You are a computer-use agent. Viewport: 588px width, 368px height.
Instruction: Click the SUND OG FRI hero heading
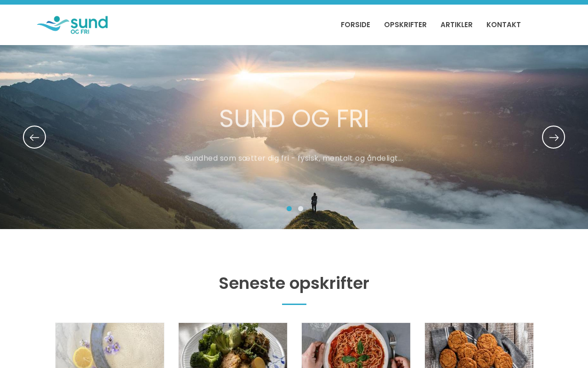294,118
